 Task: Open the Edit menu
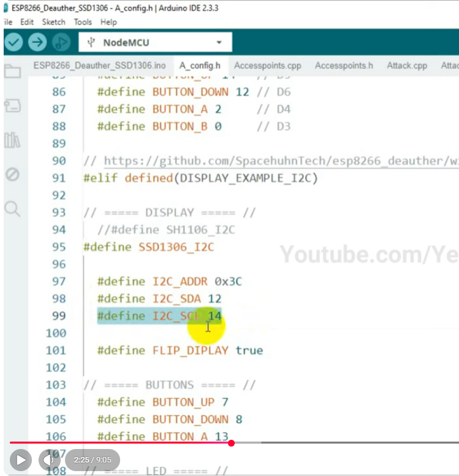pos(27,22)
